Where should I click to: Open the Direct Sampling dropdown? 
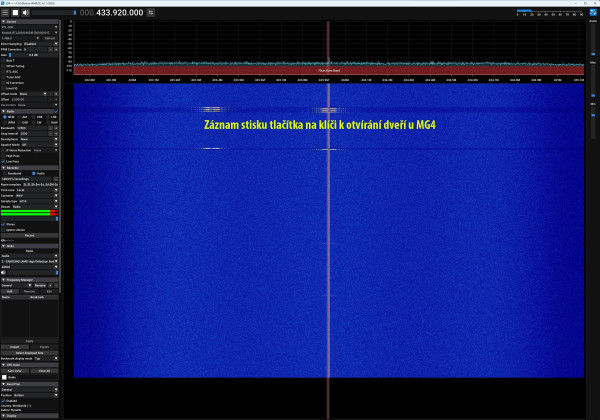pos(41,44)
